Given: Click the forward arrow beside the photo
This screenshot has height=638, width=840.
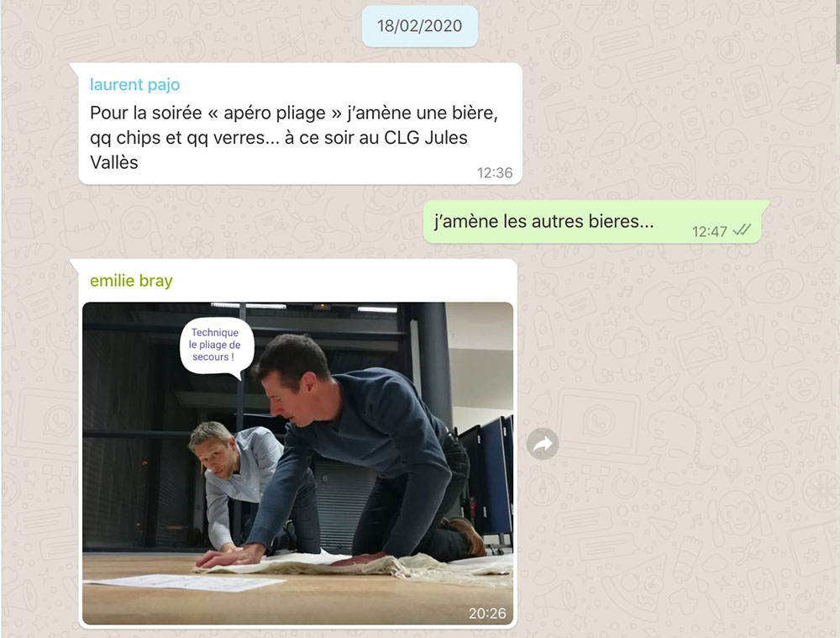Looking at the screenshot, I should tap(543, 444).
